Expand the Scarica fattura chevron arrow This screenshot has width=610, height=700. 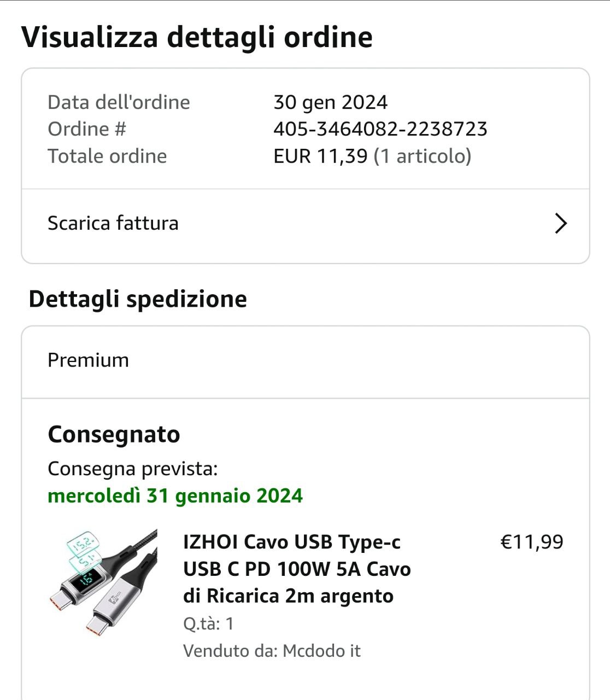click(561, 223)
